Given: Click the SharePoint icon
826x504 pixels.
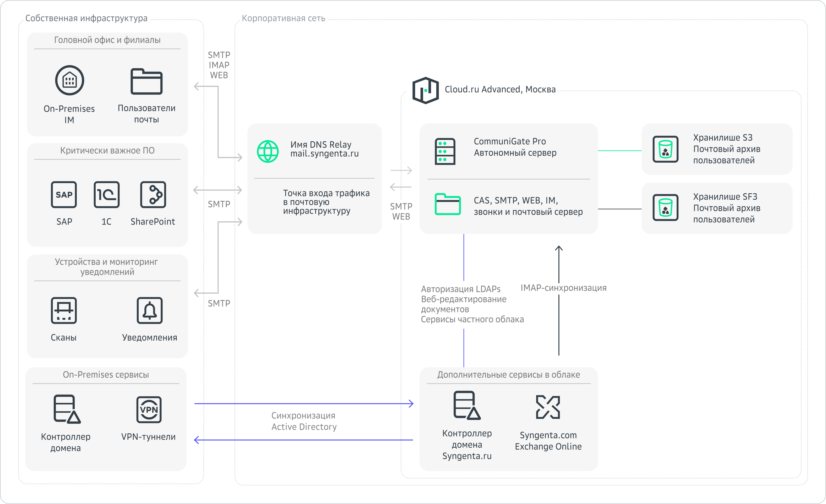Looking at the screenshot, I should (153, 195).
